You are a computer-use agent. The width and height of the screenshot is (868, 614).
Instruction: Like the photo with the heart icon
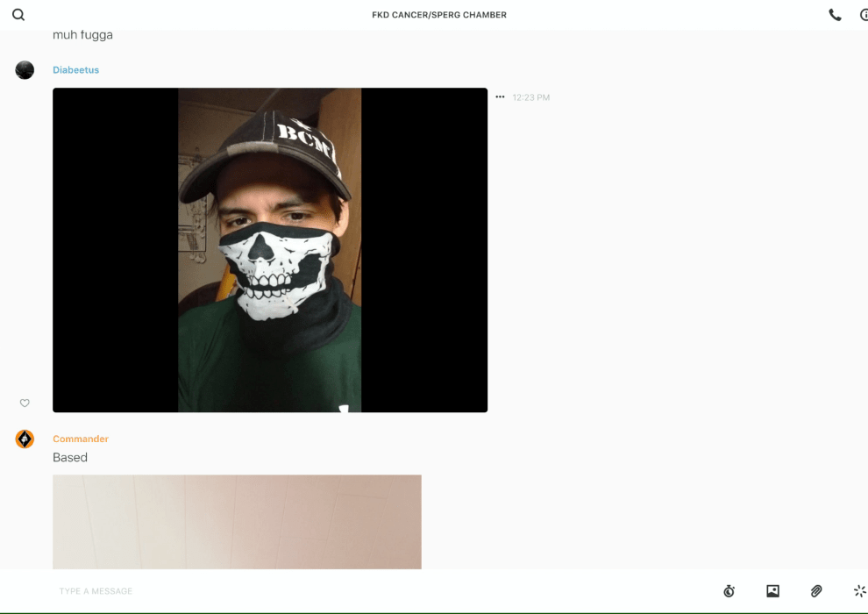click(x=25, y=403)
